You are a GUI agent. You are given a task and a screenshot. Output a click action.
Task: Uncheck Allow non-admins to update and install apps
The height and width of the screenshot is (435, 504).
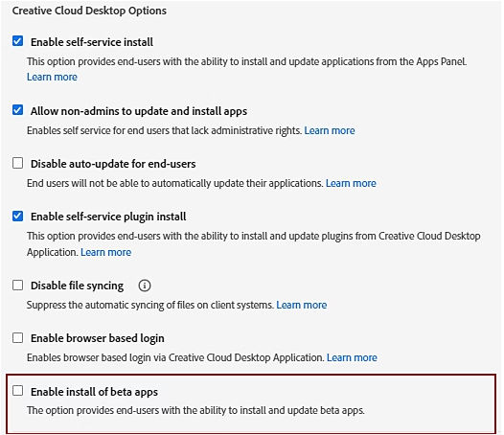17,110
